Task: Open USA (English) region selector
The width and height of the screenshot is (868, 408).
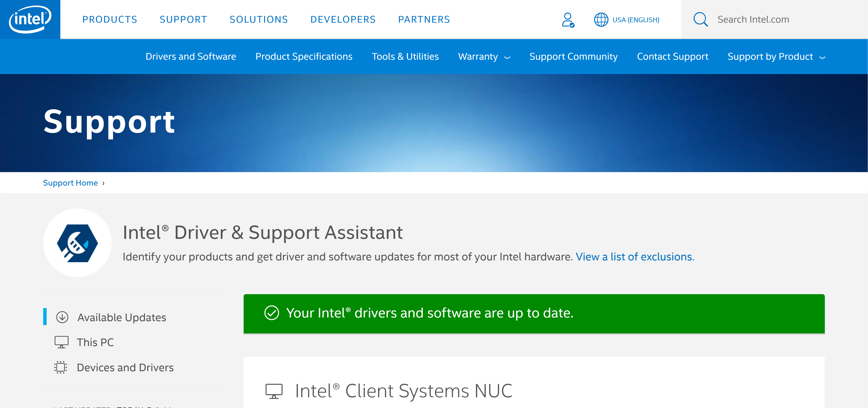Action: click(x=636, y=19)
